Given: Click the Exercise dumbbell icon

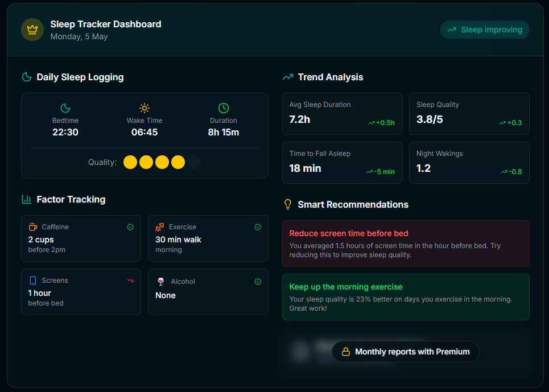Looking at the screenshot, I should [x=160, y=227].
